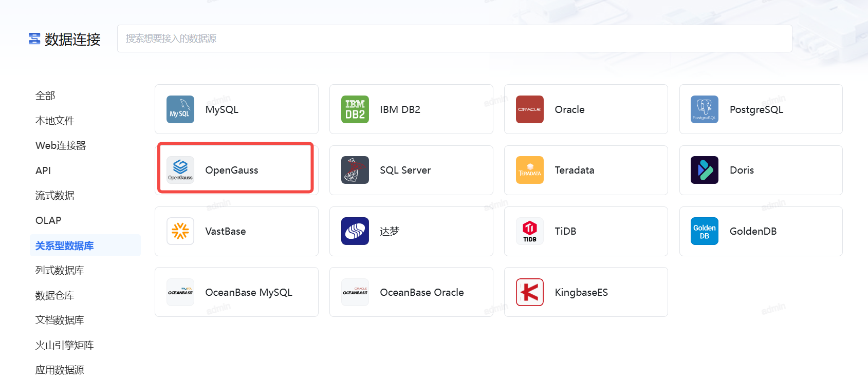
Task: Select the OceanBase MySQL card
Action: pyautogui.click(x=236, y=292)
